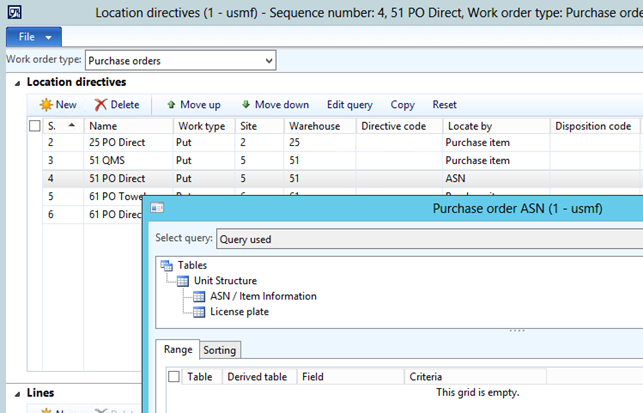Viewport: 643px width, 413px height.
Task: Click the Edit query button
Action: coord(349,105)
